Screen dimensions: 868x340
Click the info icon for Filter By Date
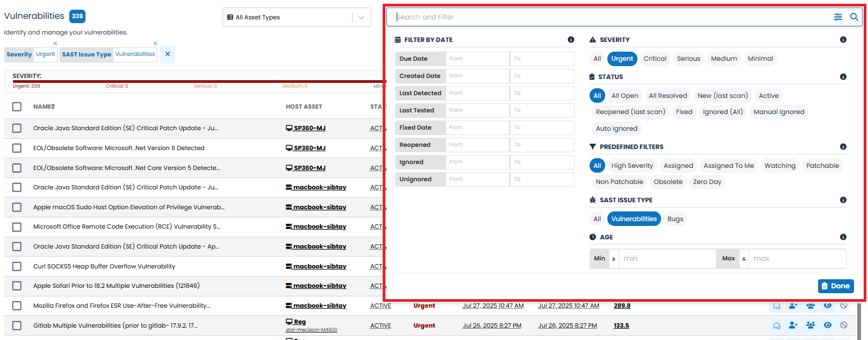coord(571,40)
